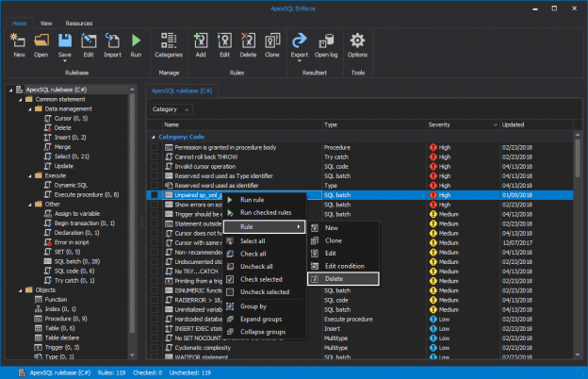
Task: Switch to the Resources ribbon tab
Action: coord(79,24)
